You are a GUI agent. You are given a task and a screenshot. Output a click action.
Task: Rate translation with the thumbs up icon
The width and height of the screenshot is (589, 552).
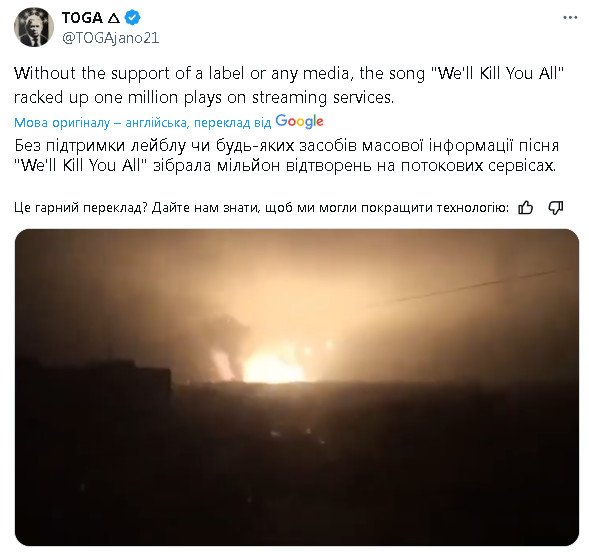pos(526,207)
